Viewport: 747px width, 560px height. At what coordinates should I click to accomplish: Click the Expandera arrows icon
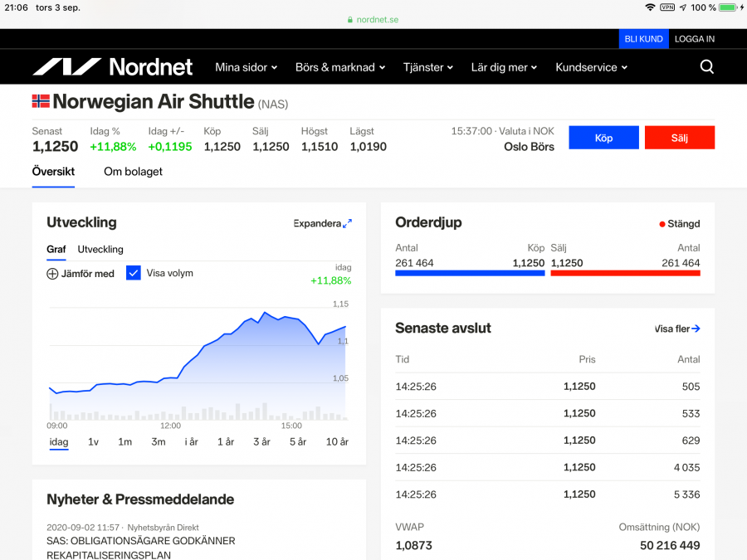tap(347, 223)
